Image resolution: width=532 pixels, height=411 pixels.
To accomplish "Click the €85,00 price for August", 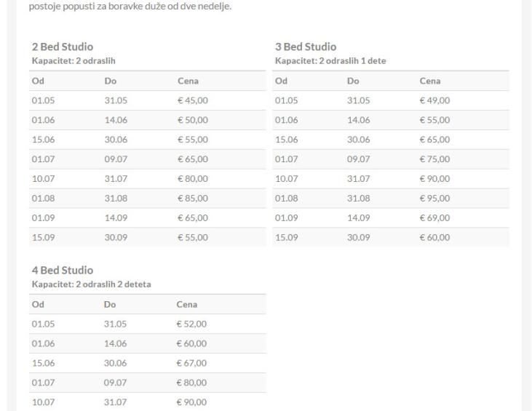I will click(193, 198).
